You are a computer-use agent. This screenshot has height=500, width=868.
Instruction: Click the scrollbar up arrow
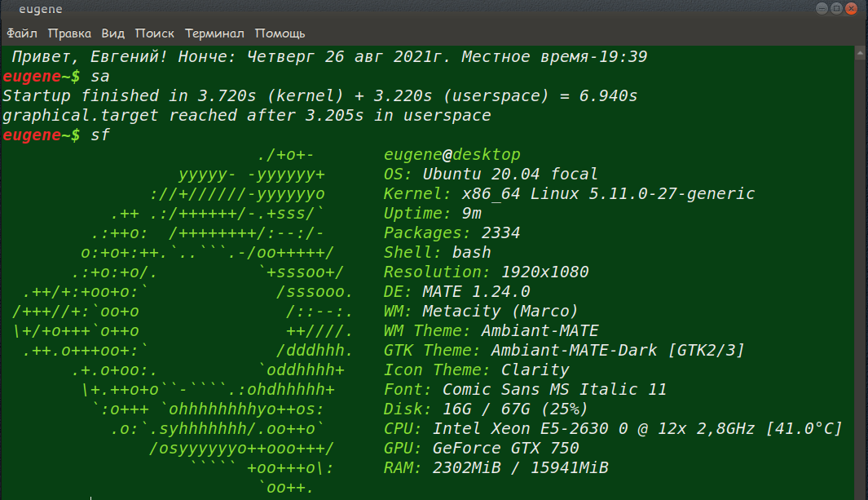[x=860, y=53]
